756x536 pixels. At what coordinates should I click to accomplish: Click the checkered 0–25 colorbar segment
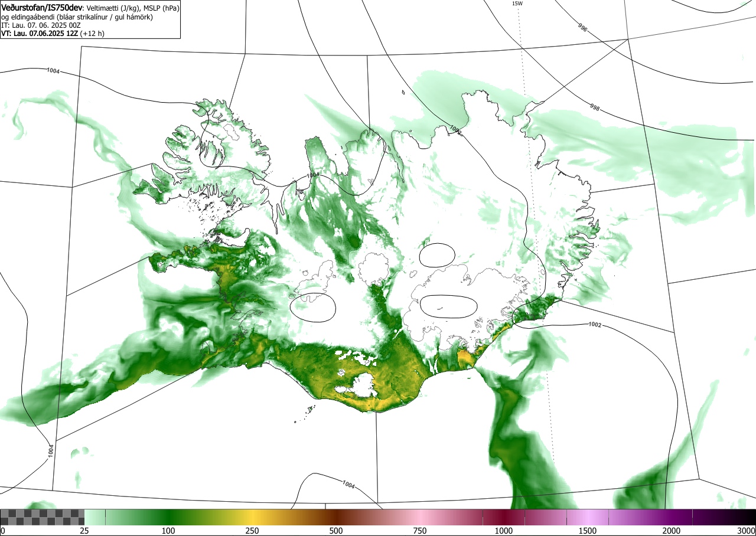coord(43,517)
